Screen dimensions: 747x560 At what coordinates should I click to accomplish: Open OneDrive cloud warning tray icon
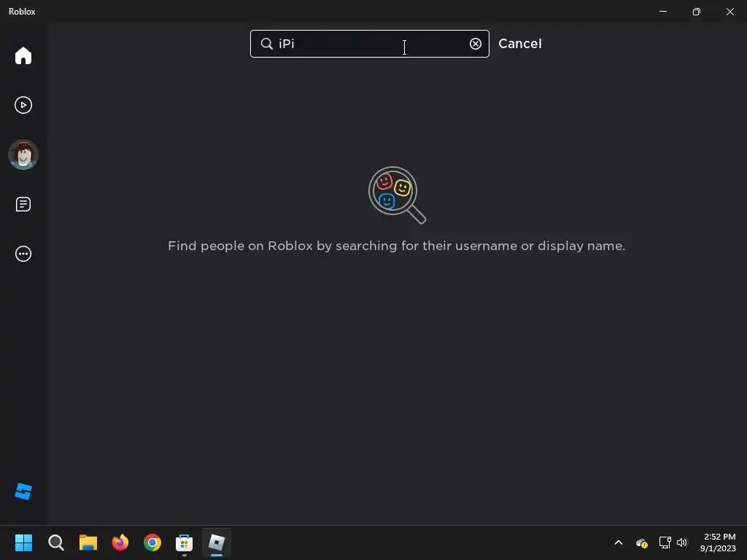642,542
